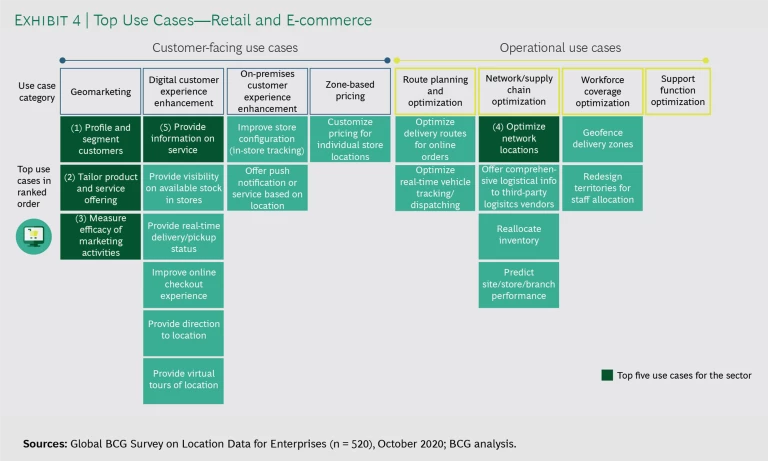The height and width of the screenshot is (461, 768).
Task: Click the Support function optimization header box
Action: pyautogui.click(x=677, y=91)
